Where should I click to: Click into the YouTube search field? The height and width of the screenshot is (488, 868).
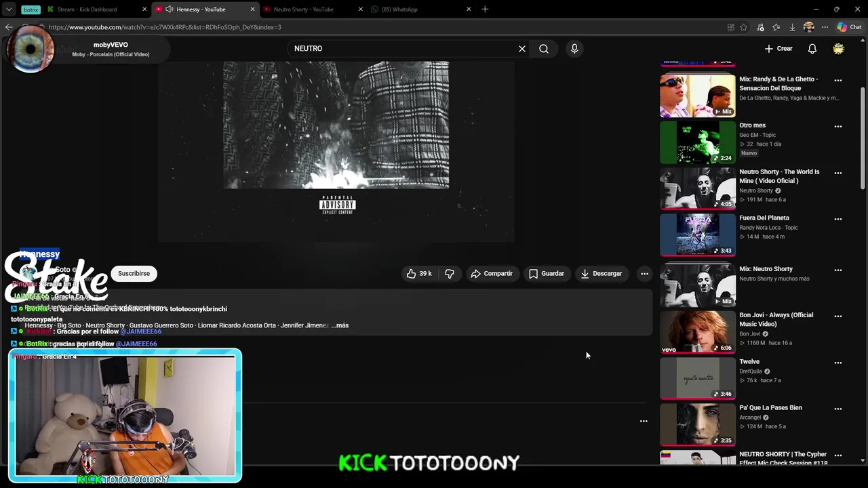(x=403, y=49)
